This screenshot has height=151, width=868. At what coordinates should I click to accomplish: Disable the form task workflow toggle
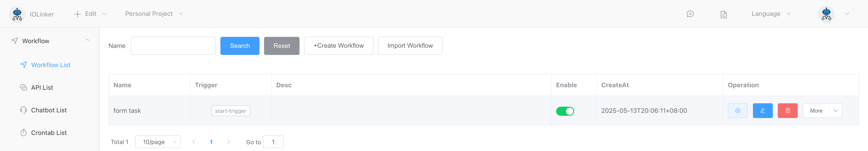pyautogui.click(x=565, y=111)
